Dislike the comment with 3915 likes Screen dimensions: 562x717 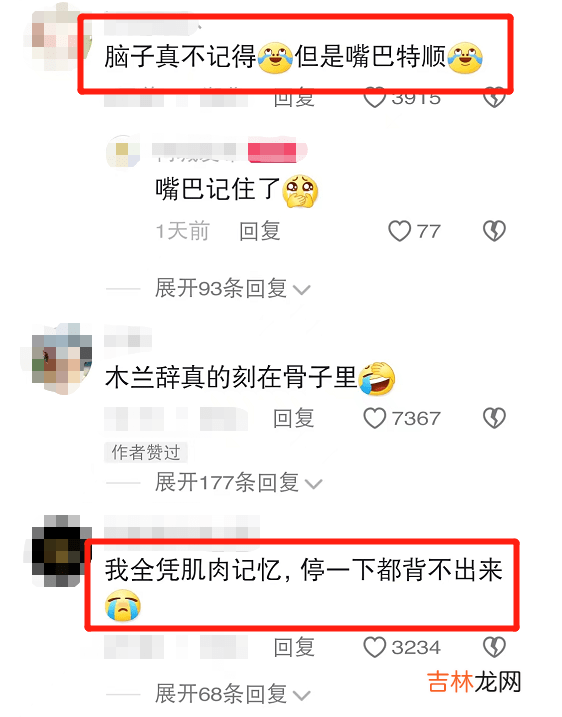(x=494, y=97)
